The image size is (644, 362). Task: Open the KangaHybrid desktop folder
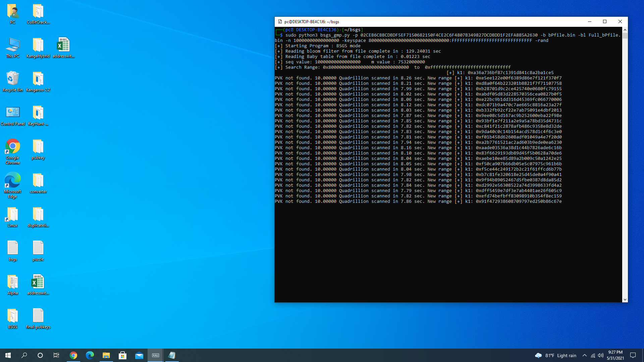click(x=38, y=45)
